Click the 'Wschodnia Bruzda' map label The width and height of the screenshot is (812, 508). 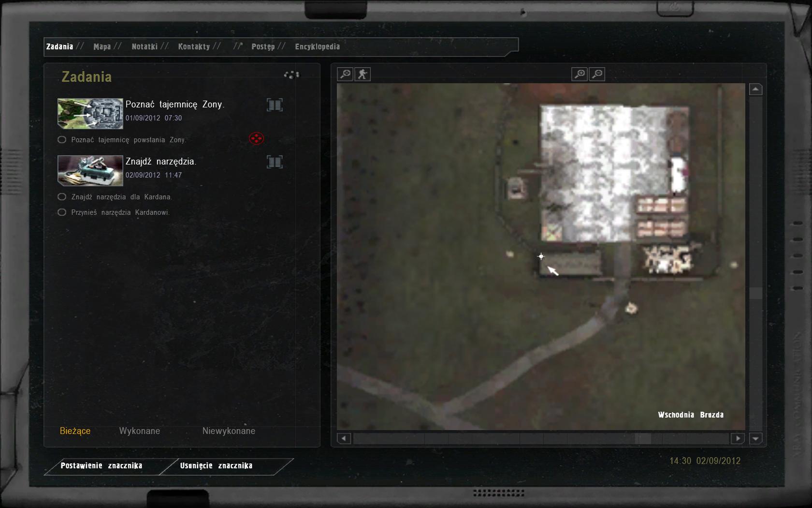tap(691, 415)
